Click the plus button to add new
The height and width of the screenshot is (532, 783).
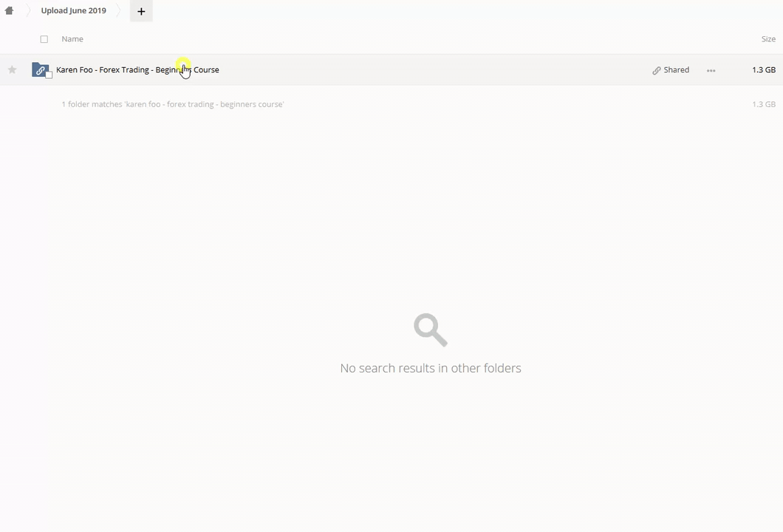click(141, 11)
